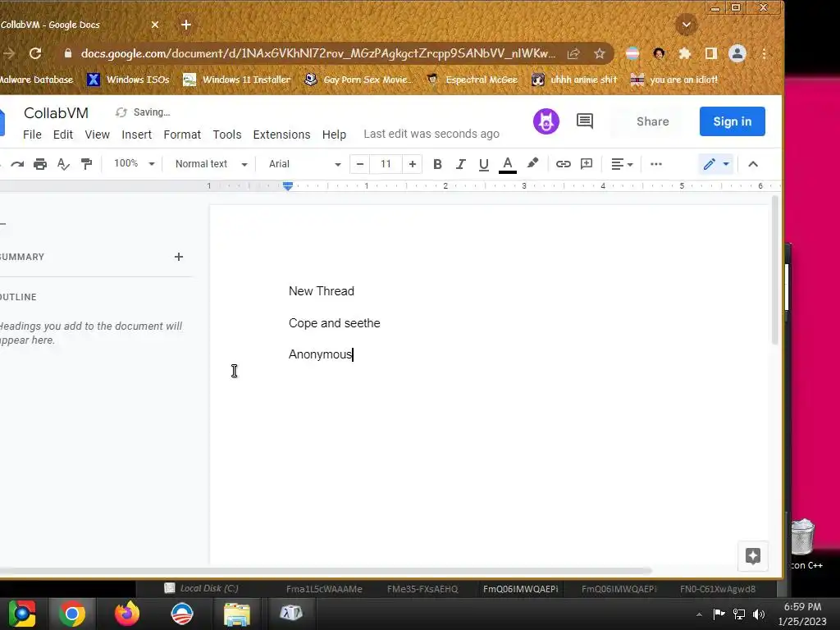The image size is (840, 630).
Task: Click the CollabVM document title
Action: click(57, 113)
